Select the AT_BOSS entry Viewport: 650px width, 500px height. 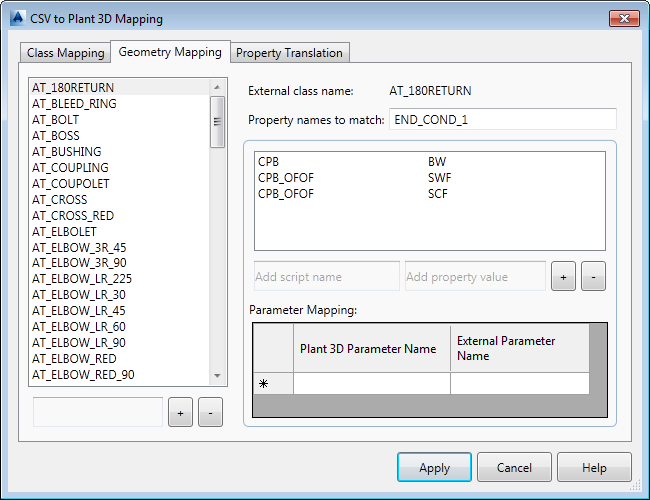coord(120,136)
